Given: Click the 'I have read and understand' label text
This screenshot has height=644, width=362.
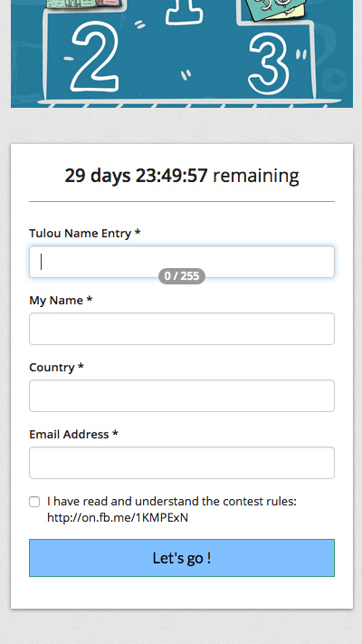Looking at the screenshot, I should point(172,502).
